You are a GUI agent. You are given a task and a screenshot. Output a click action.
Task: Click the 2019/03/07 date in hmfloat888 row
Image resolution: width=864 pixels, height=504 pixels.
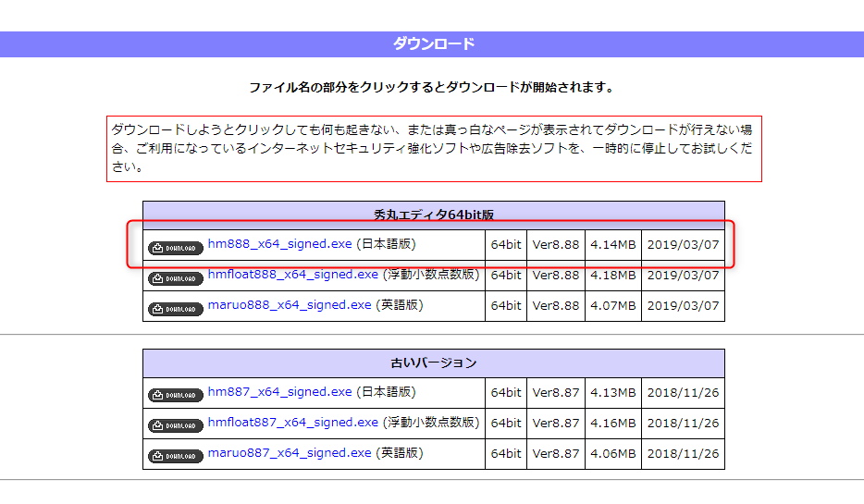tap(683, 275)
